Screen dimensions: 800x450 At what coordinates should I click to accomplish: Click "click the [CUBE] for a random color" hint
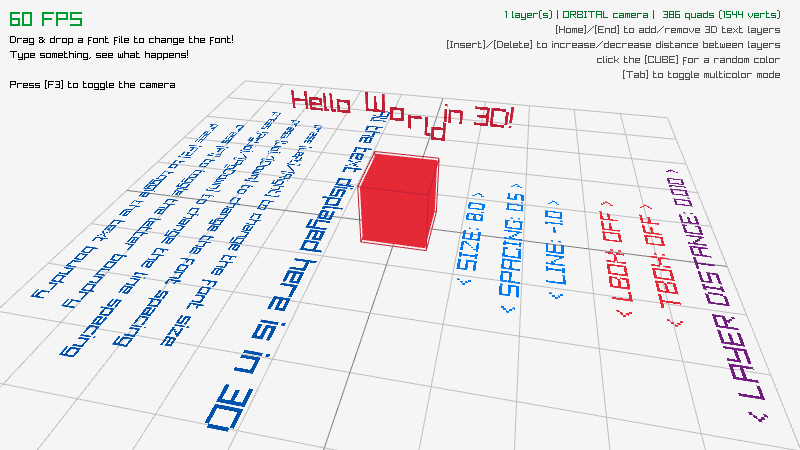click(688, 60)
